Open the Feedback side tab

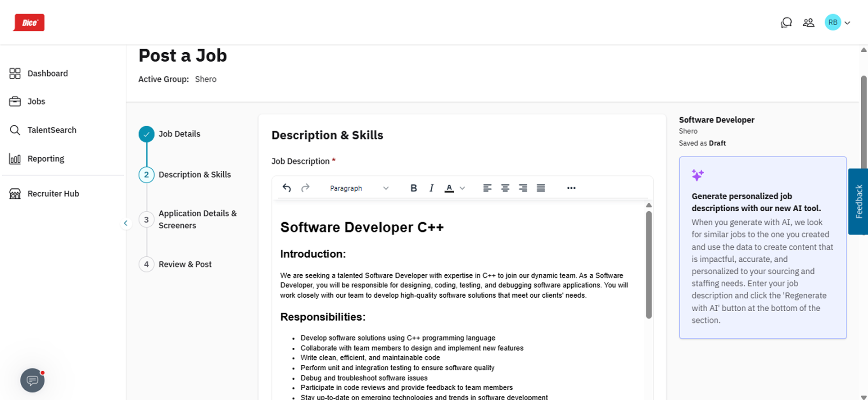click(859, 201)
